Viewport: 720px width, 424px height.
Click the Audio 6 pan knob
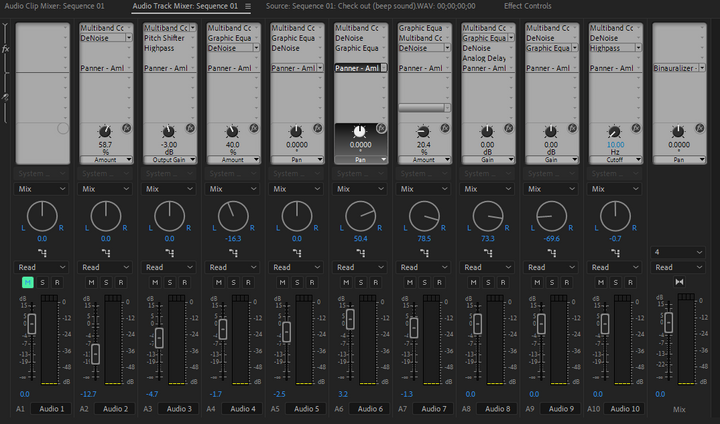(x=360, y=216)
